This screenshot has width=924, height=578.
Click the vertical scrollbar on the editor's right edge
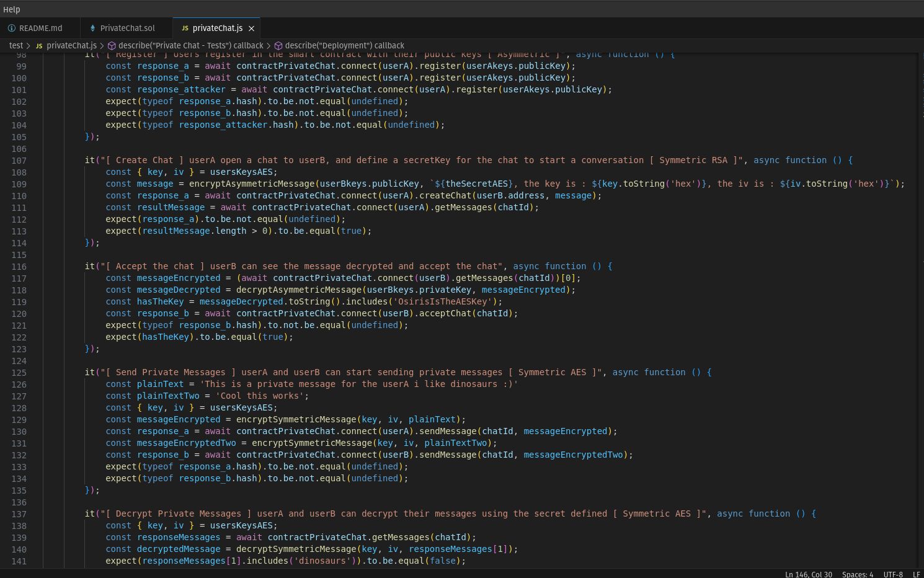(x=920, y=310)
